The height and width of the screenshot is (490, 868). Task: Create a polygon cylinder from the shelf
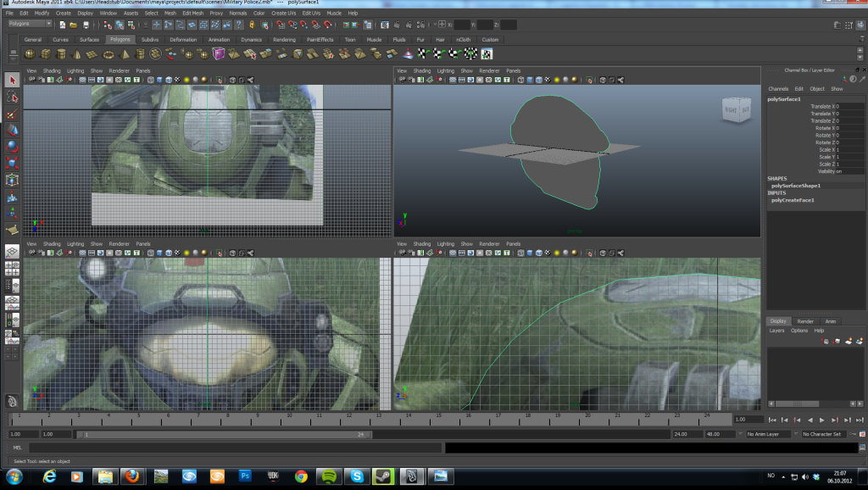click(61, 53)
